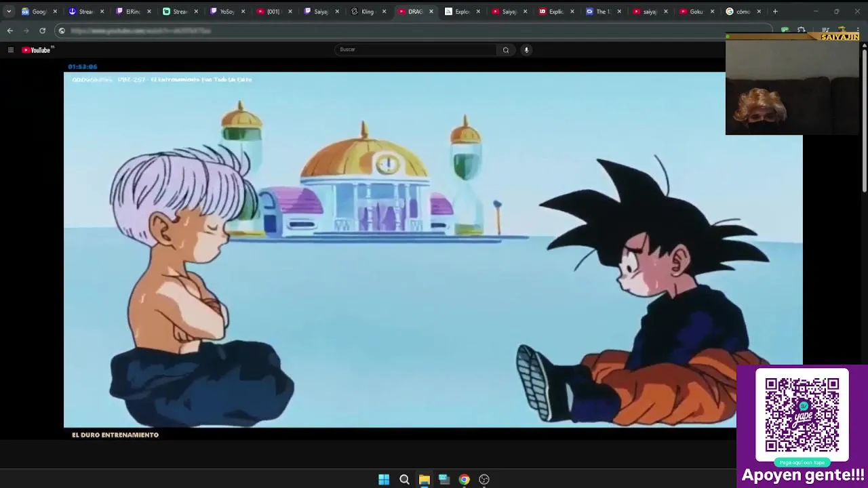
Task: Open the browser extensions puzzle icon
Action: coord(802,30)
